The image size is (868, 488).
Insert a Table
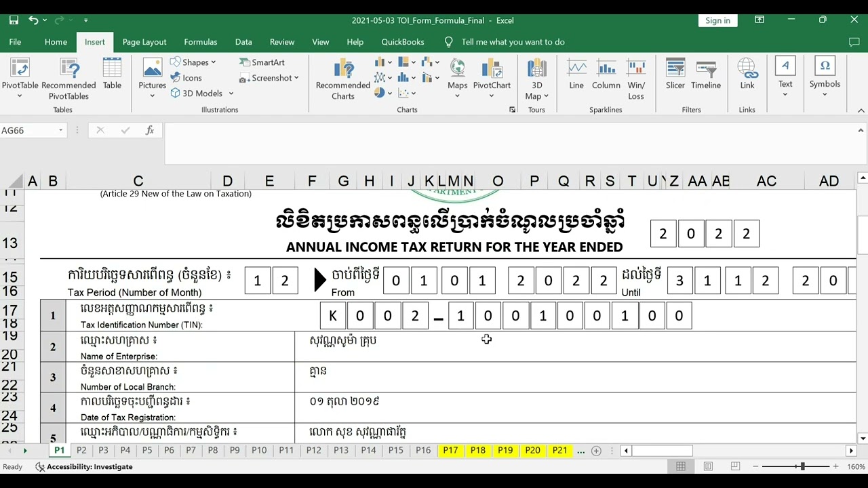tap(112, 75)
